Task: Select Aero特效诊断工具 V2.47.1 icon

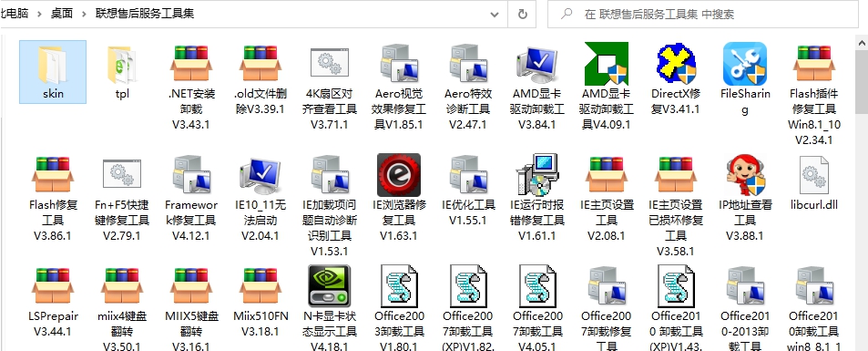Action: tap(468, 65)
